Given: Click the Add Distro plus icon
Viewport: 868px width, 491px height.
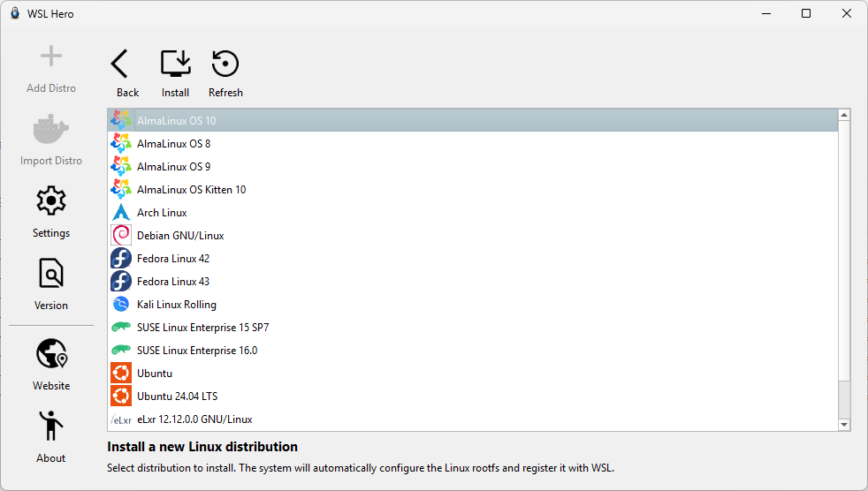Looking at the screenshot, I should 51,57.
